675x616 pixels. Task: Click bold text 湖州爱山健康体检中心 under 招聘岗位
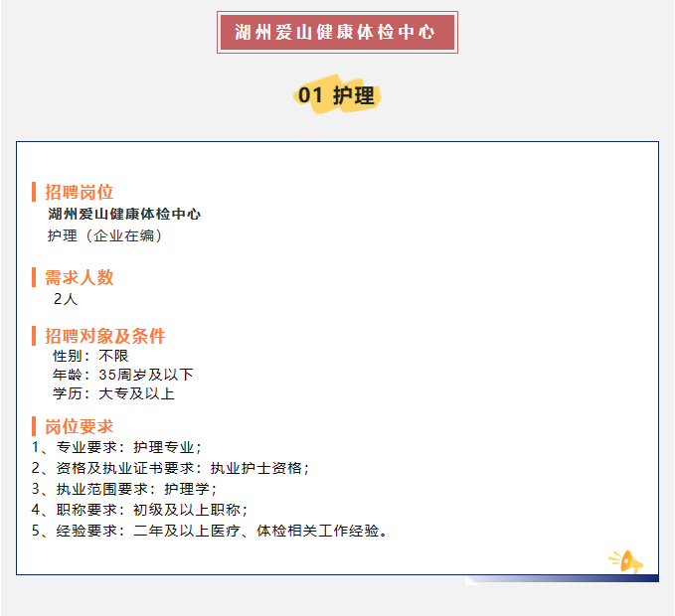point(124,214)
